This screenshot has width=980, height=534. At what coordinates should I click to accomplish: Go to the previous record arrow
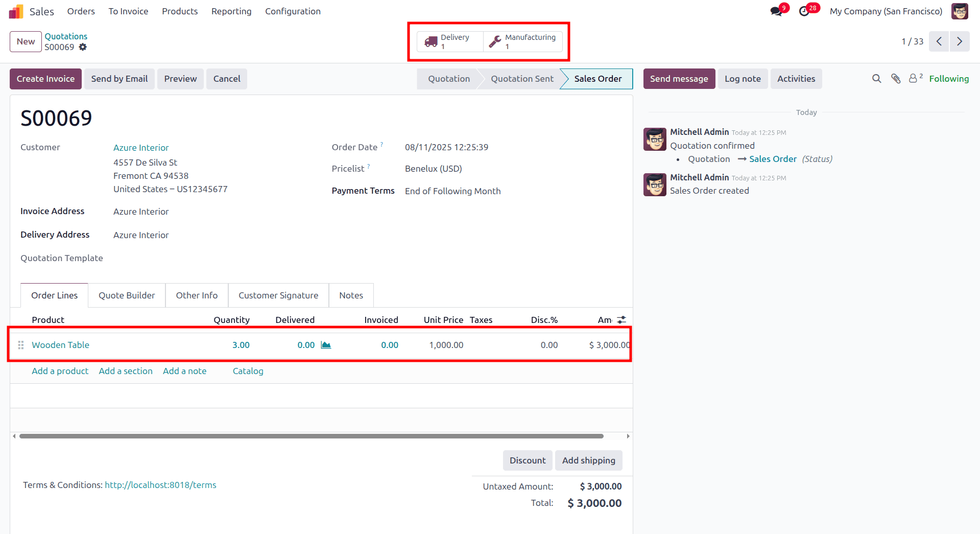[939, 41]
